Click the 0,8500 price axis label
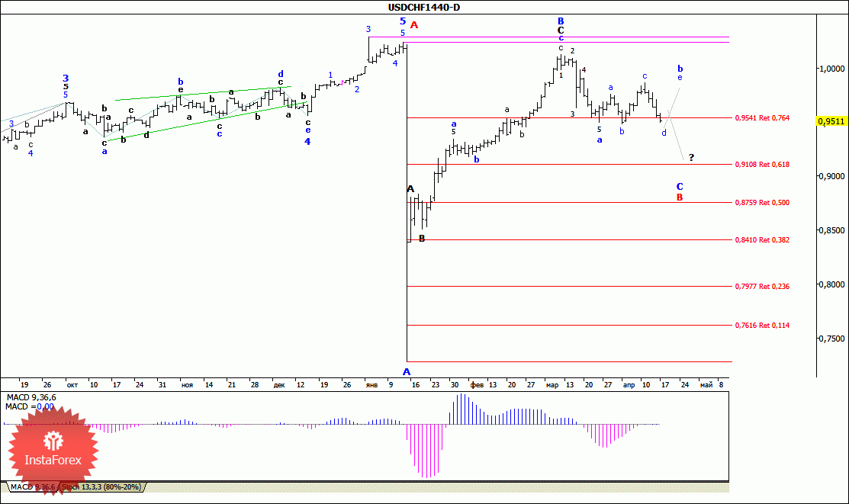Screen dimensions: 849x504 [832, 230]
